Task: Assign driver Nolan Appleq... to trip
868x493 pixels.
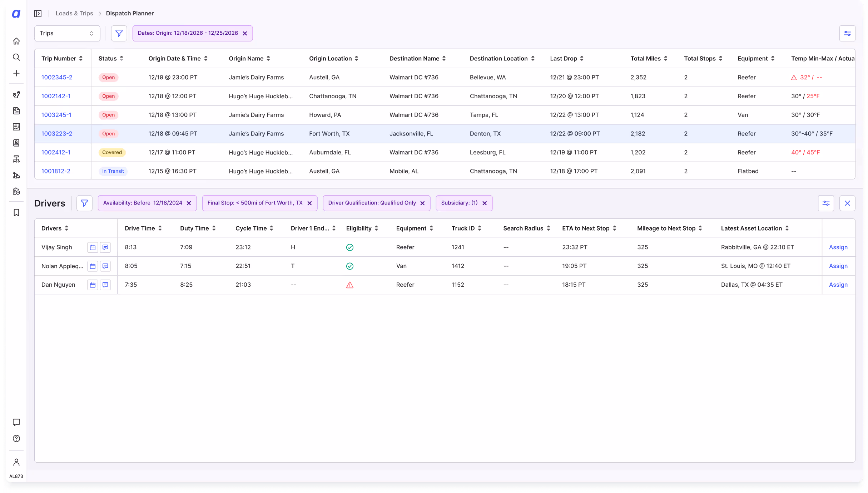Action: click(838, 266)
